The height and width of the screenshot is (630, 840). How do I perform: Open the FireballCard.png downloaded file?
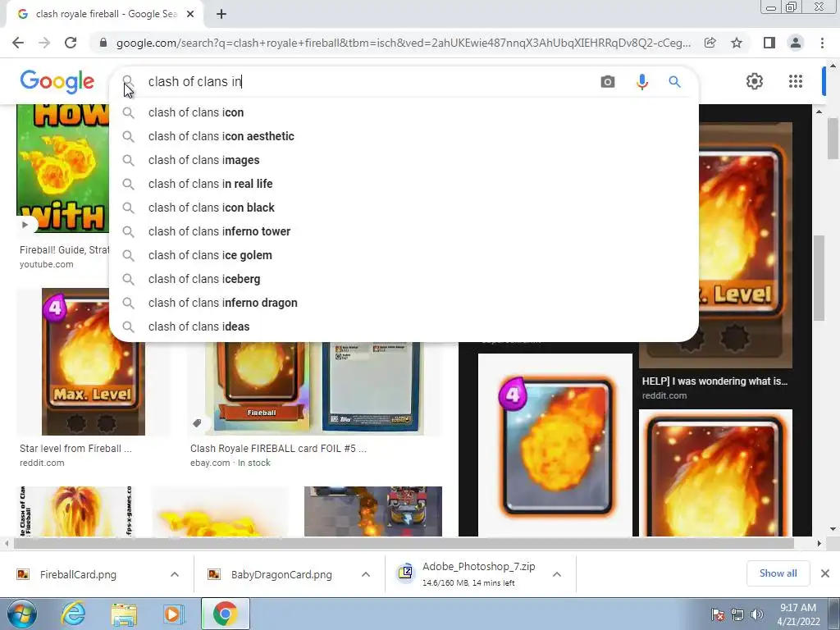[x=78, y=574]
